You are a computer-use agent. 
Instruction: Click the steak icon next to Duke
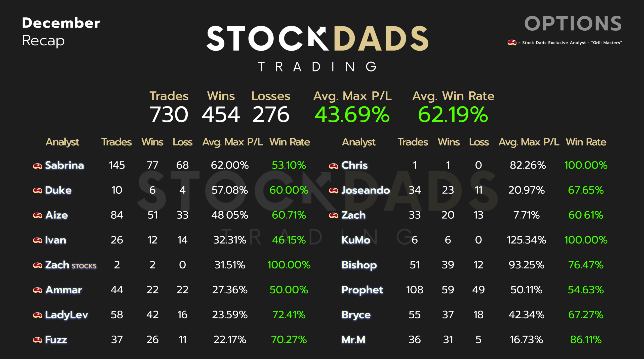(x=37, y=190)
